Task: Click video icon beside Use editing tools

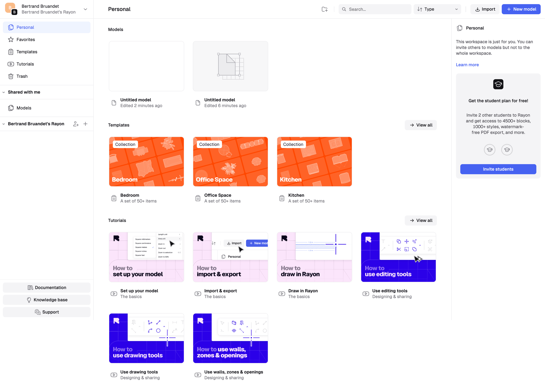Action: click(366, 294)
